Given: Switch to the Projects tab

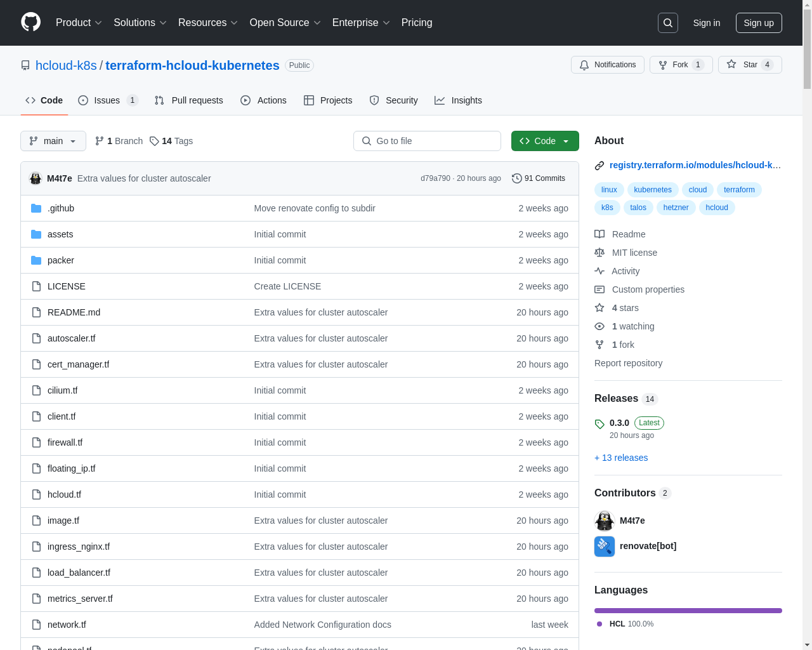Looking at the screenshot, I should click(328, 100).
